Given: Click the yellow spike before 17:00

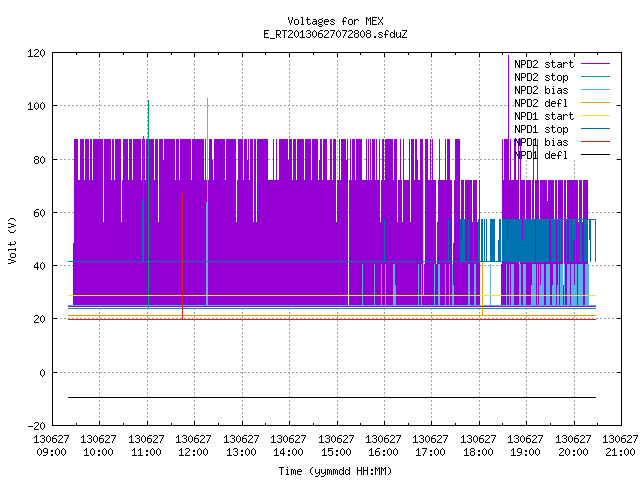Looking at the screenshot, I should (x=424, y=233).
